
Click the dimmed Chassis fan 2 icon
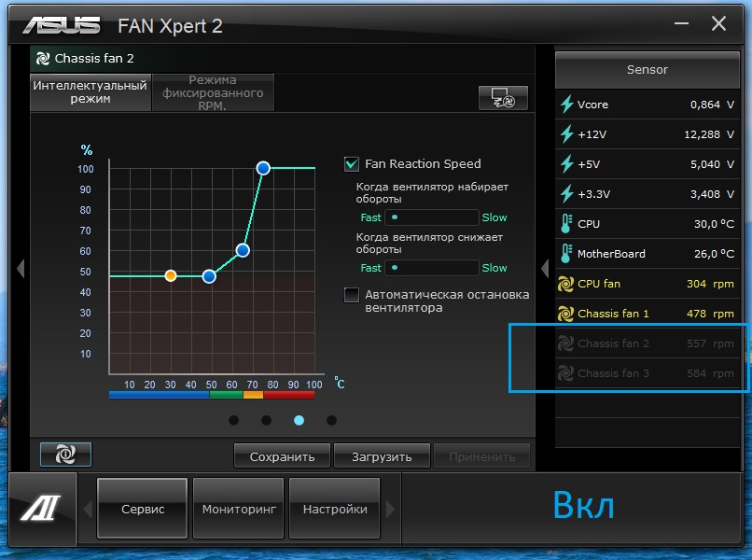coord(566,343)
